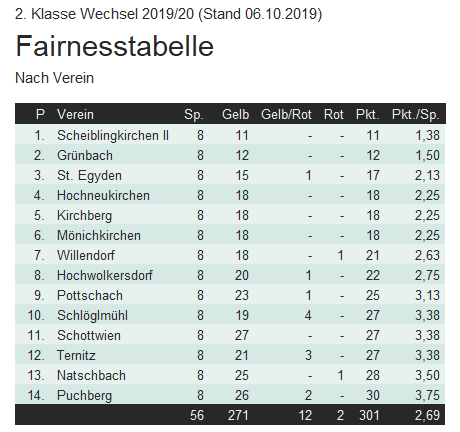This screenshot has height=432, width=460.
Task: Open the Natschbach team entry
Action: coord(91,376)
